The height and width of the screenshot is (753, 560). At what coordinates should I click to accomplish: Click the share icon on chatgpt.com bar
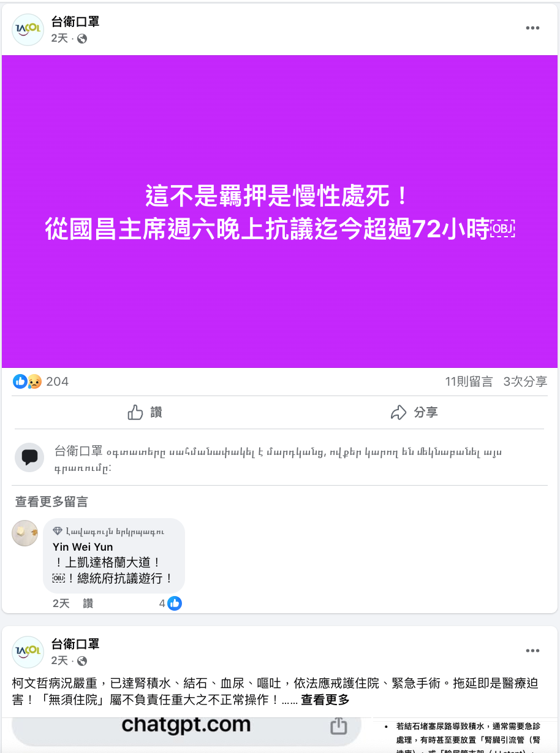click(x=338, y=726)
